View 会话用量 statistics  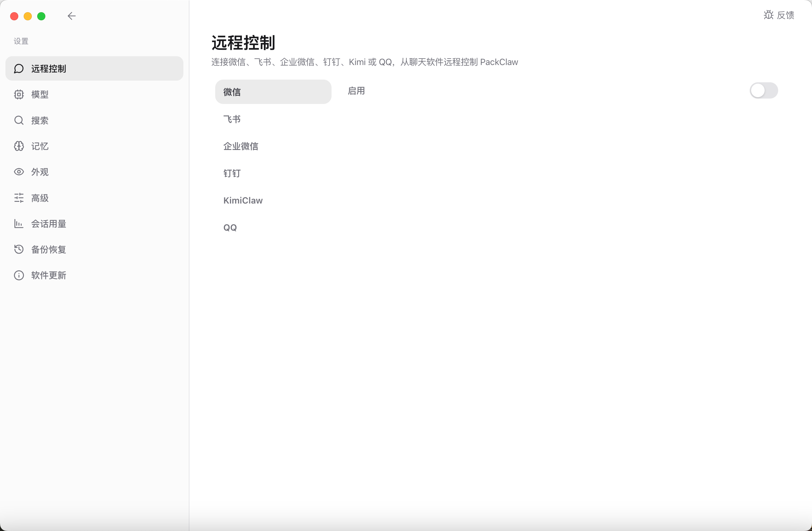94,224
